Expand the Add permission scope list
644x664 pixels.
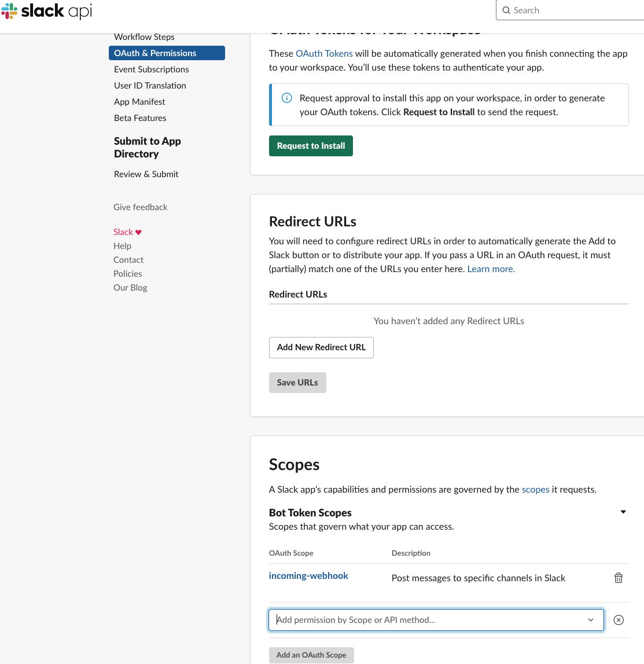coord(591,620)
